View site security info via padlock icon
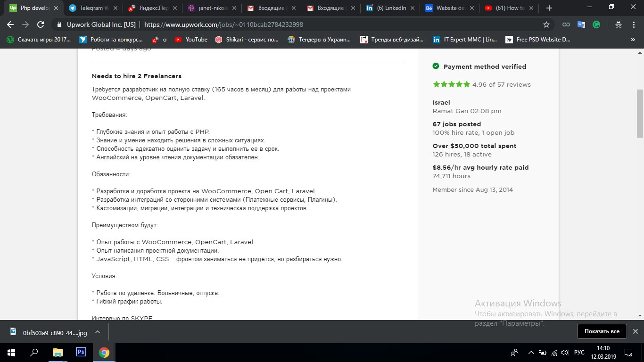644x362 pixels. coord(59,25)
